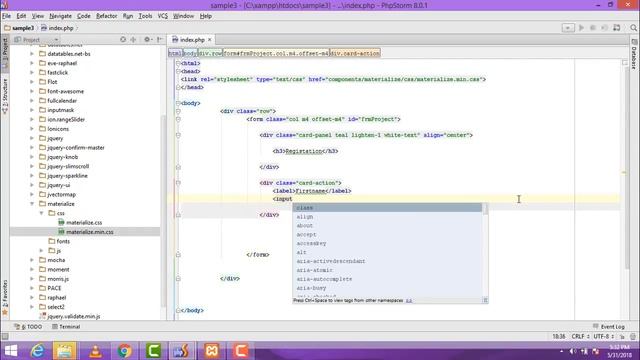Change the CRLF line separator setting
The image size is (640, 360).
[580, 337]
